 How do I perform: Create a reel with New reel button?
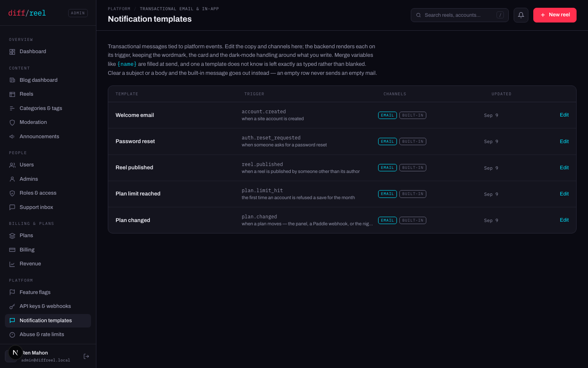point(555,15)
